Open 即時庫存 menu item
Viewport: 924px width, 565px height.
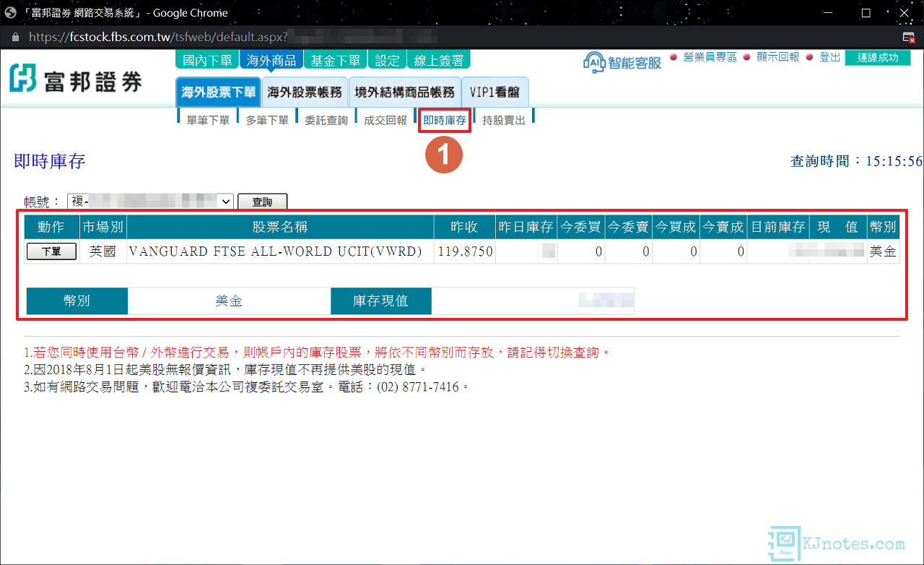[445, 121]
